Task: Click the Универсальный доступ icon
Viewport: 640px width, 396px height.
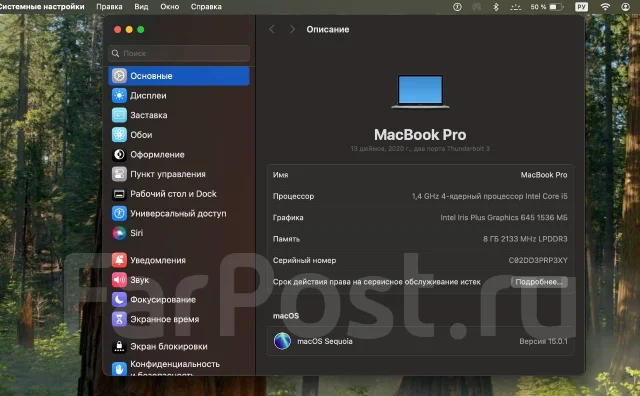Action: [x=119, y=213]
